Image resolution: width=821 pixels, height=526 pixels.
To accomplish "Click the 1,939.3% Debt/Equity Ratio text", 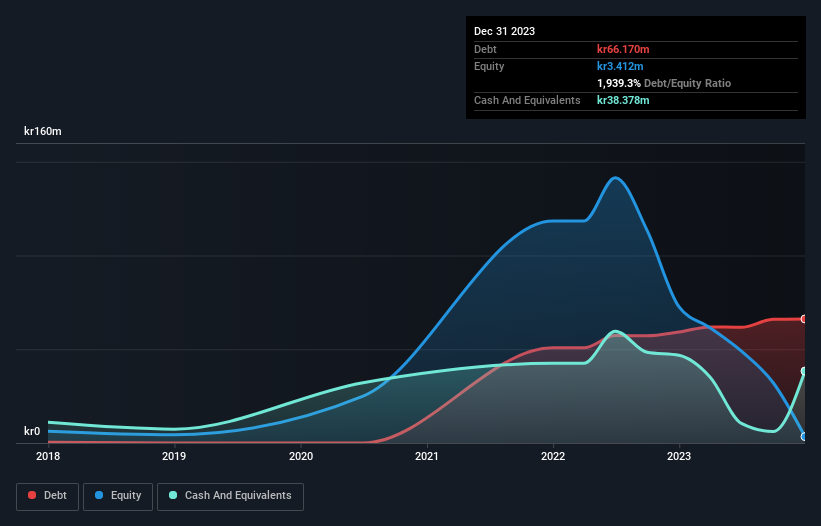I will click(664, 83).
